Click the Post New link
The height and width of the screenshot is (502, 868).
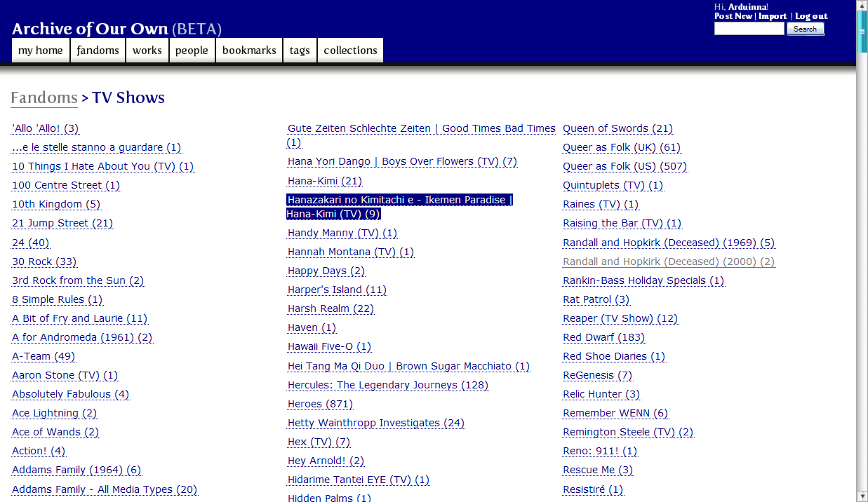(733, 16)
